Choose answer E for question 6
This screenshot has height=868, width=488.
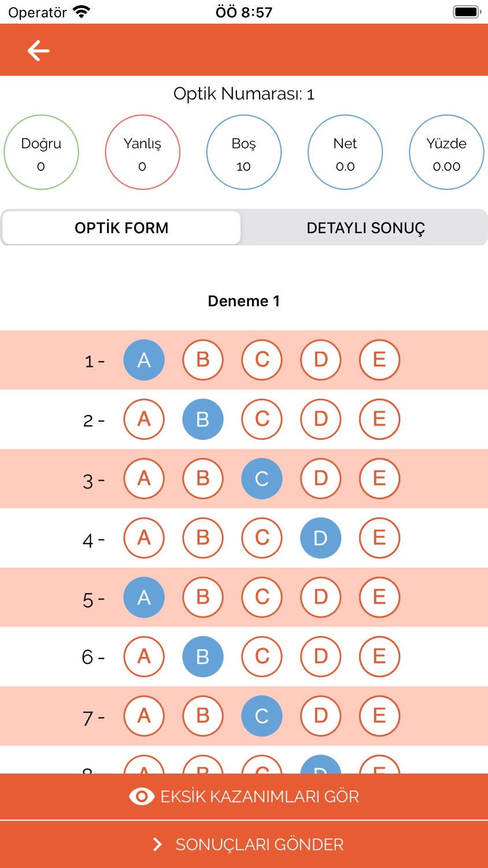click(379, 656)
